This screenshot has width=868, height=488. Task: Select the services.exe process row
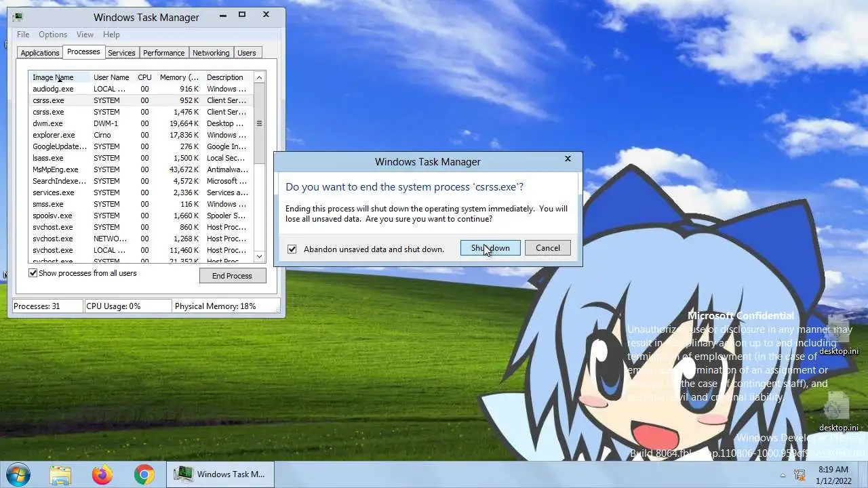(x=140, y=192)
